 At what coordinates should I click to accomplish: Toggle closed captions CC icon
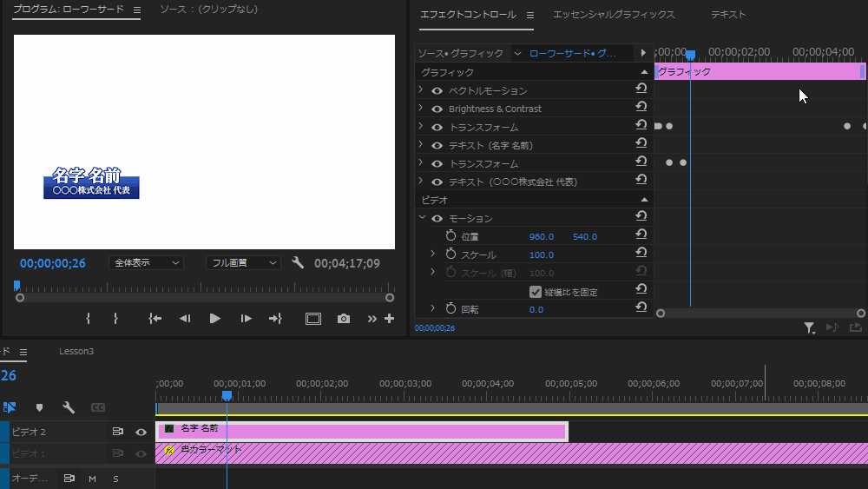(98, 407)
